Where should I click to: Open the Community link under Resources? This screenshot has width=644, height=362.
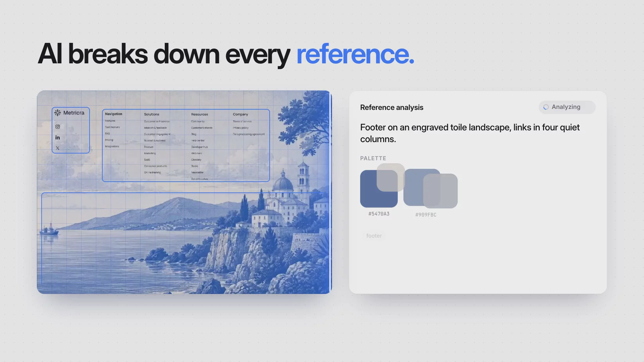point(198,121)
